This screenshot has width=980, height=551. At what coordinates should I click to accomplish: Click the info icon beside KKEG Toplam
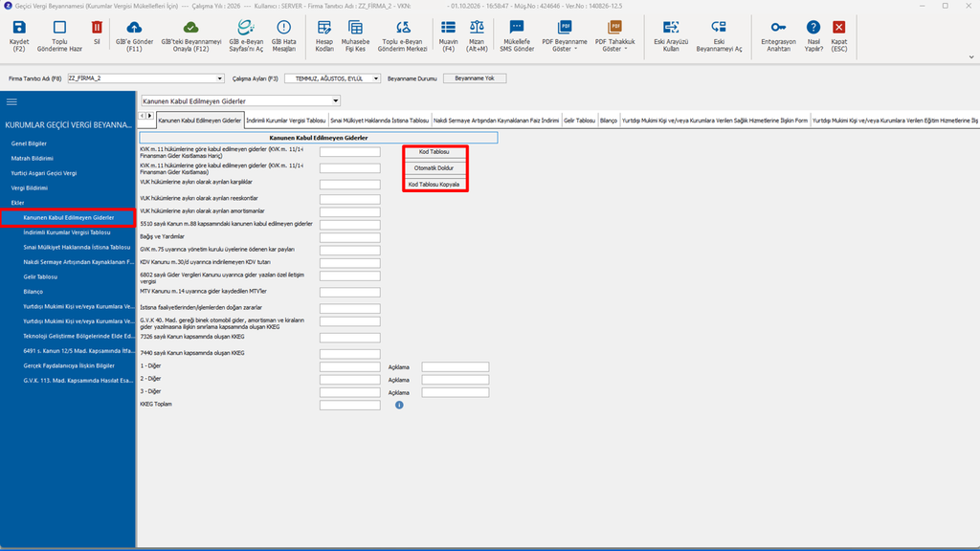[x=399, y=405]
